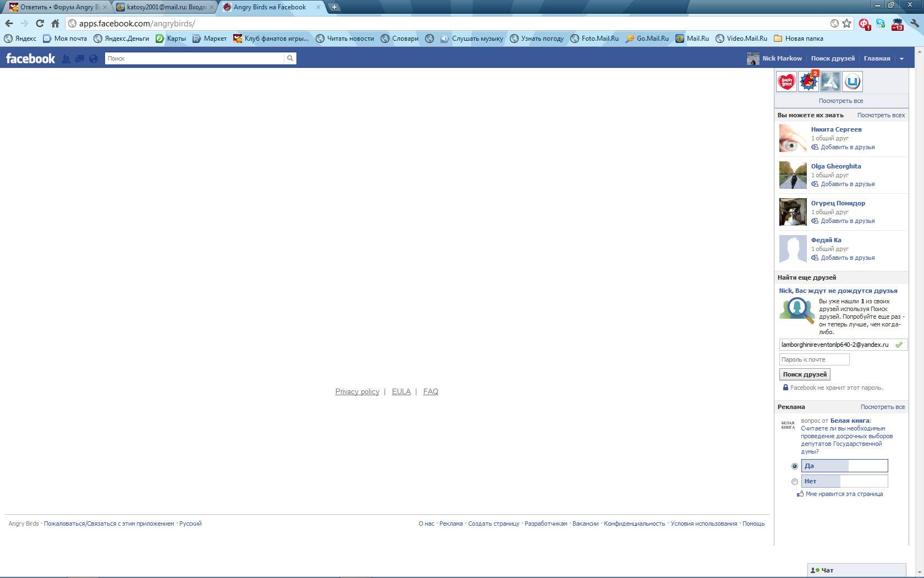Click Мне нравится эта страница

click(x=840, y=494)
